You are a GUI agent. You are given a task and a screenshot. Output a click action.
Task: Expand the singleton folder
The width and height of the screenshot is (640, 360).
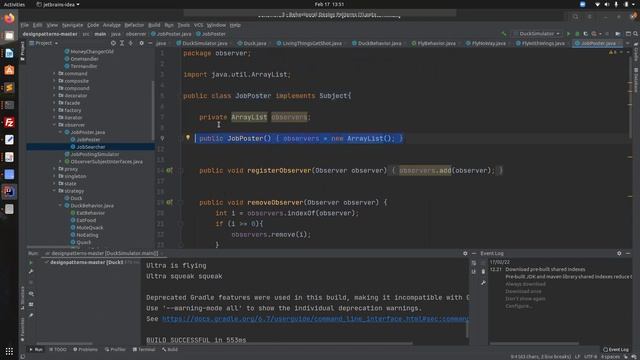point(54,176)
